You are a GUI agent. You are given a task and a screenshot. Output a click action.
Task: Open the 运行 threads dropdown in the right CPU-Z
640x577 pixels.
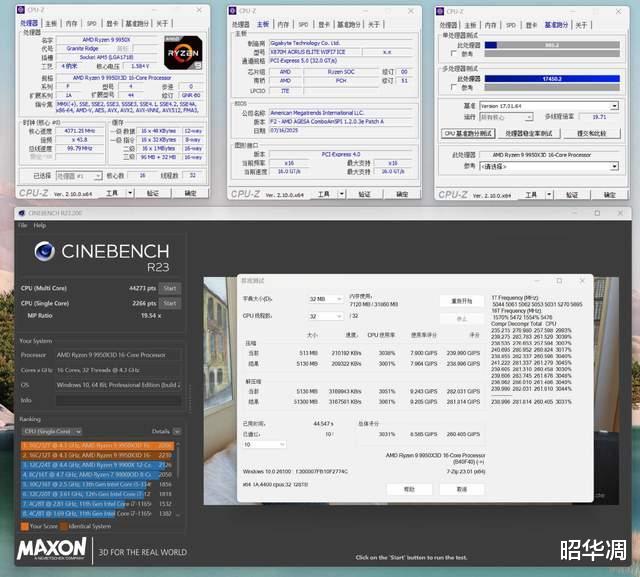pos(506,117)
